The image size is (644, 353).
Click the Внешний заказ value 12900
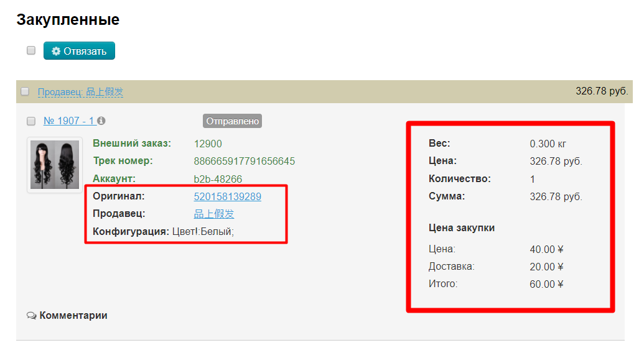coord(208,144)
